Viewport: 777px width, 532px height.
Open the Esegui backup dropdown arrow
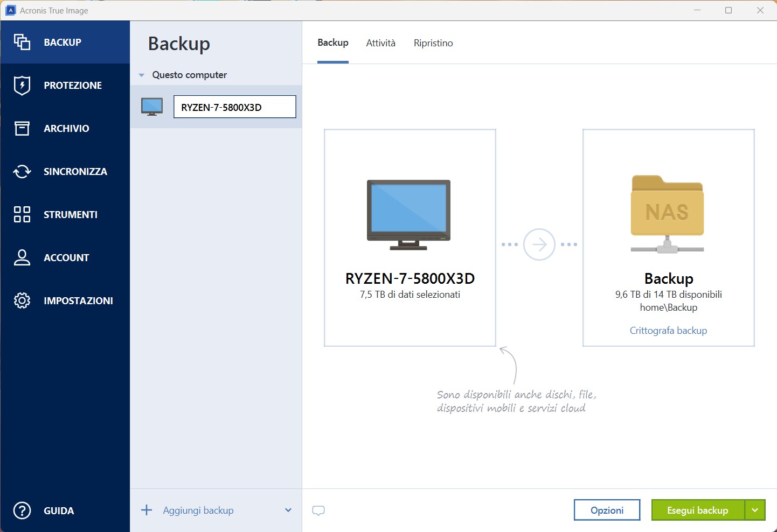(755, 510)
